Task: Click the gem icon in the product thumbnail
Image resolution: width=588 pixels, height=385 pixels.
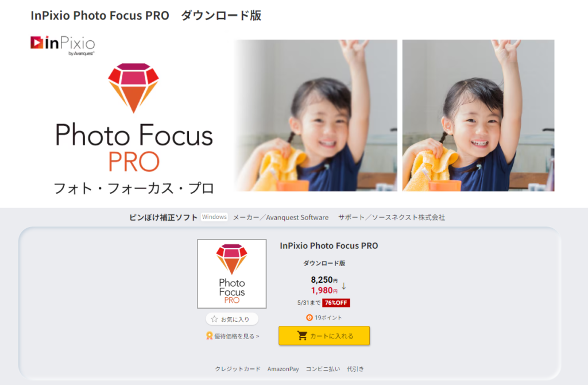Action: click(x=232, y=259)
